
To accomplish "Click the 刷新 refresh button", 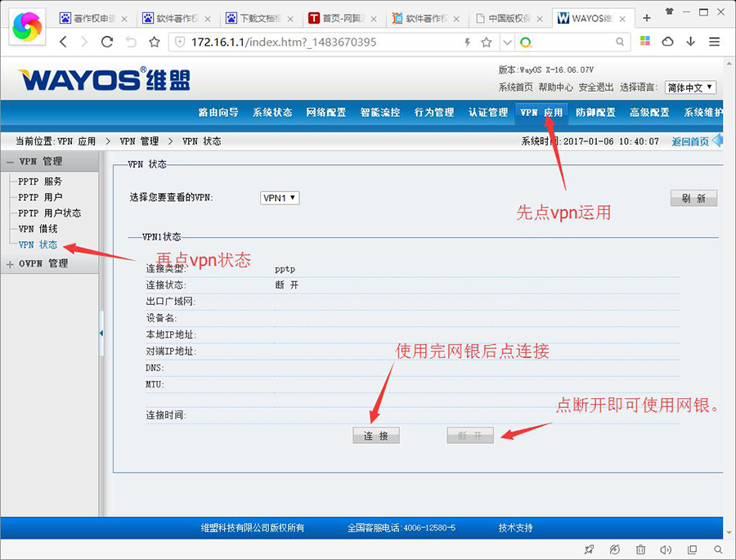I will click(693, 199).
